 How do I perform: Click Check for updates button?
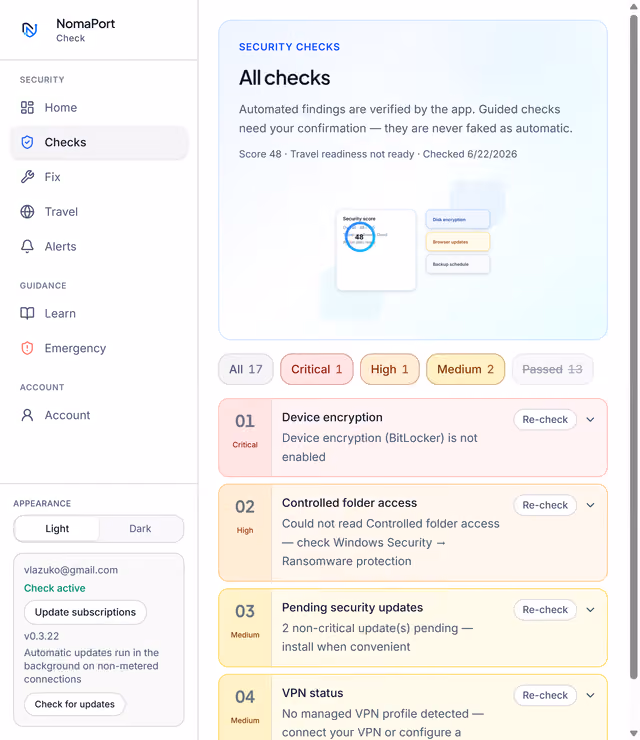pos(75,704)
